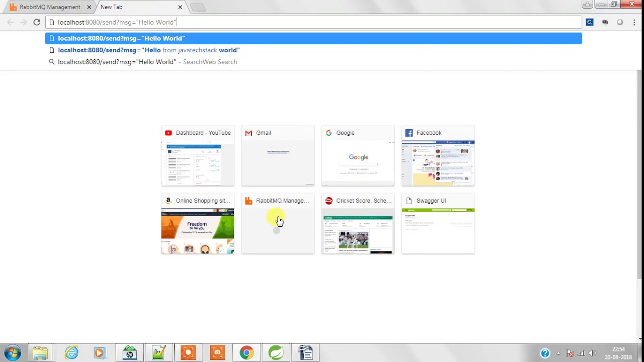Open Cricket Score shortcut tile

tap(358, 224)
